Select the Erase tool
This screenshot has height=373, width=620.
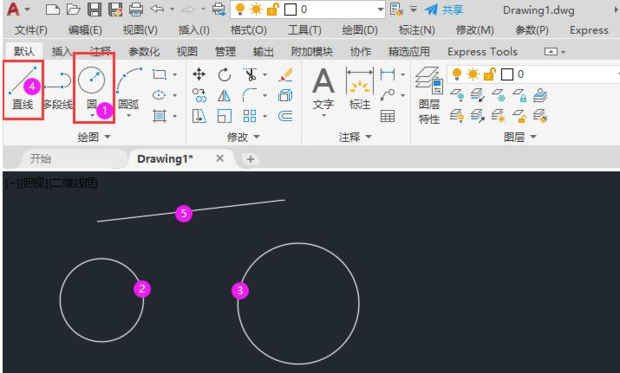click(x=285, y=74)
